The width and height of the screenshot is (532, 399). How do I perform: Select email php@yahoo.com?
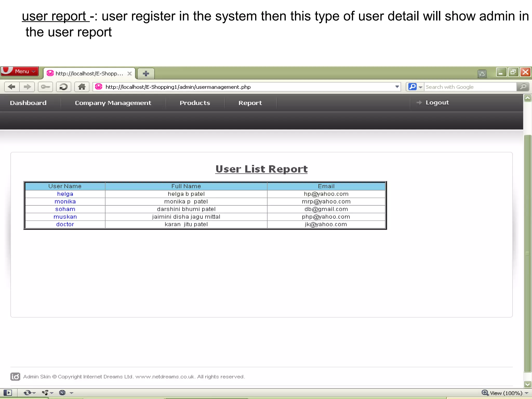326,217
